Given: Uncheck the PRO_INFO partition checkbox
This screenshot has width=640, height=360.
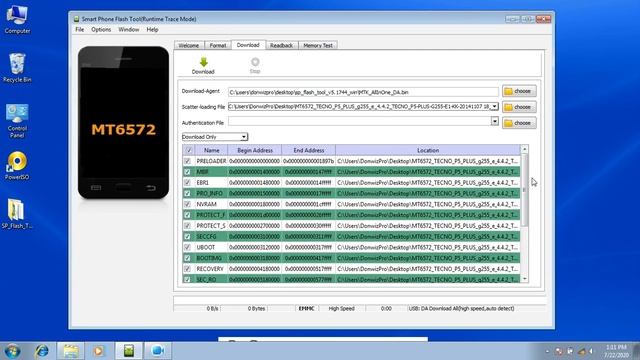Looking at the screenshot, I should pyautogui.click(x=187, y=193).
